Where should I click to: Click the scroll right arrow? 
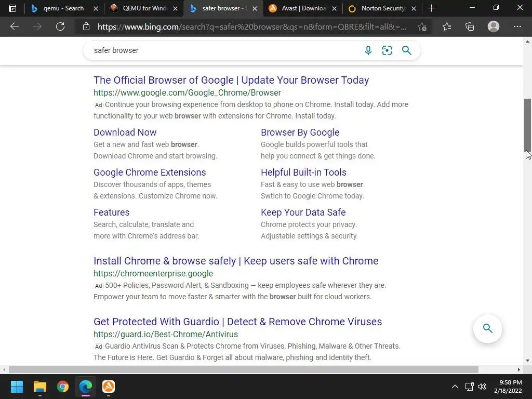(x=519, y=369)
